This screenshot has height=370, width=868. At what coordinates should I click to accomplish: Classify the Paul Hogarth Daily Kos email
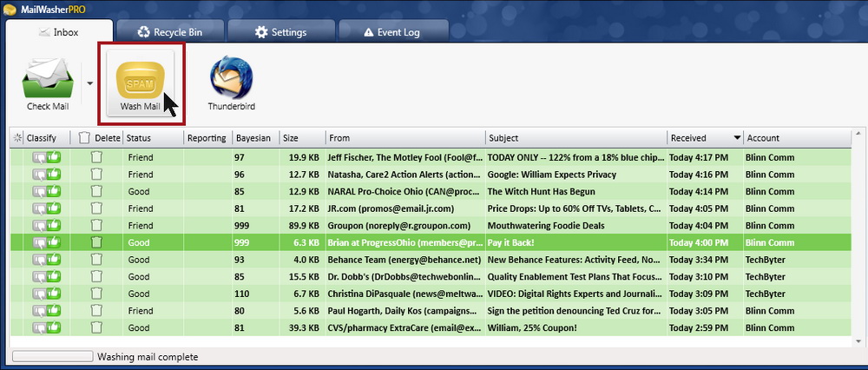click(x=47, y=311)
